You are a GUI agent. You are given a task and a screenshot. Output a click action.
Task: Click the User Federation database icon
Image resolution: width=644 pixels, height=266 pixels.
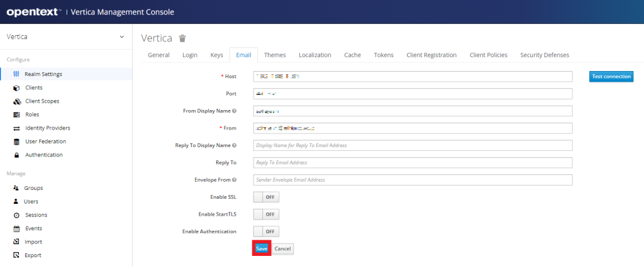click(17, 141)
